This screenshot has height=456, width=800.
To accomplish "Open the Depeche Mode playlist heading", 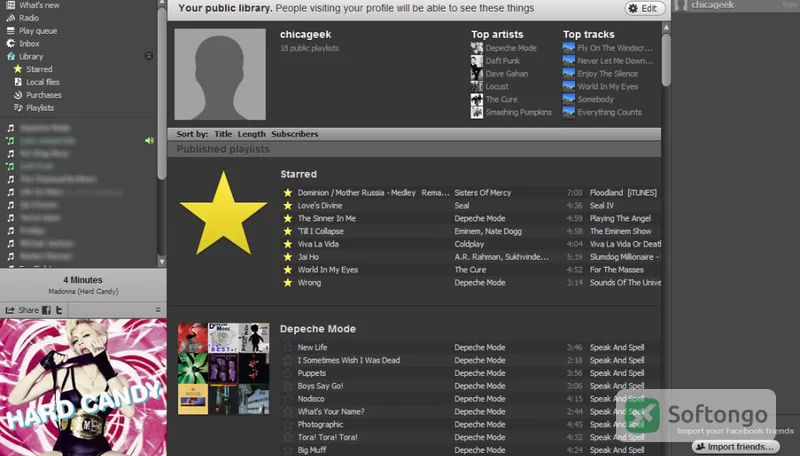I will pos(318,329).
